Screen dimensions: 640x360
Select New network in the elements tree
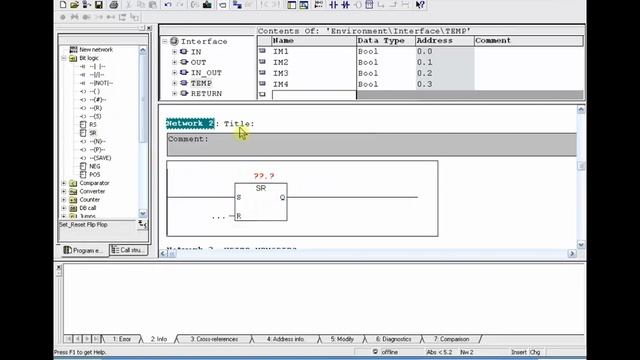[x=96, y=49]
